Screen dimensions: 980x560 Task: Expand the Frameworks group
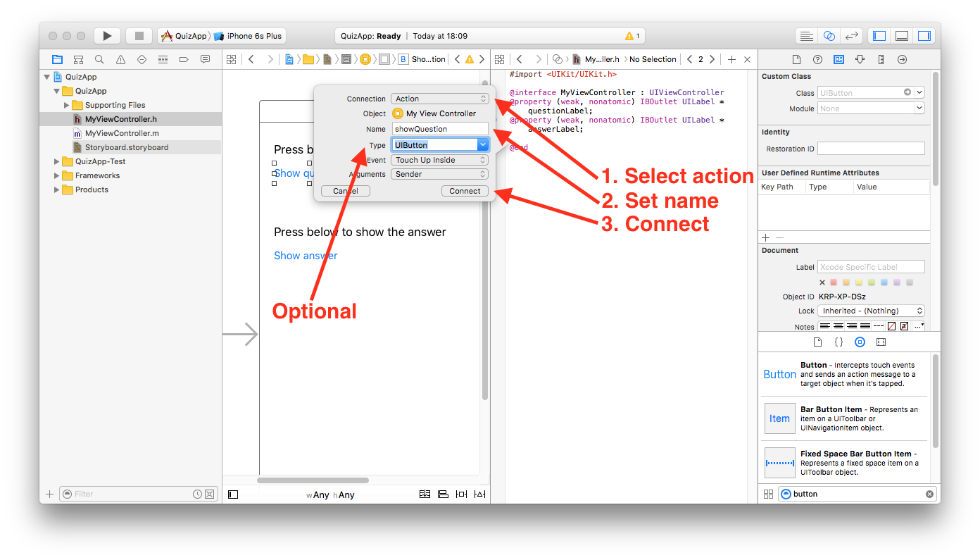57,175
